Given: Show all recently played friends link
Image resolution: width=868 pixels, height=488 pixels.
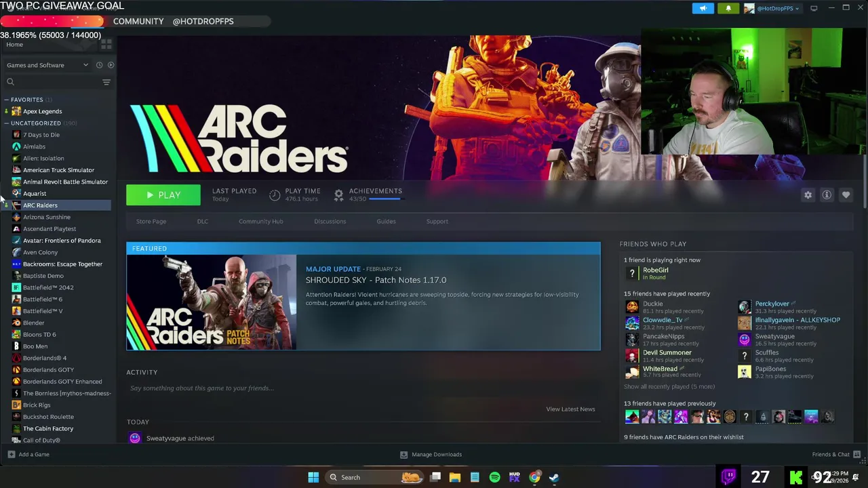Looking at the screenshot, I should point(669,386).
